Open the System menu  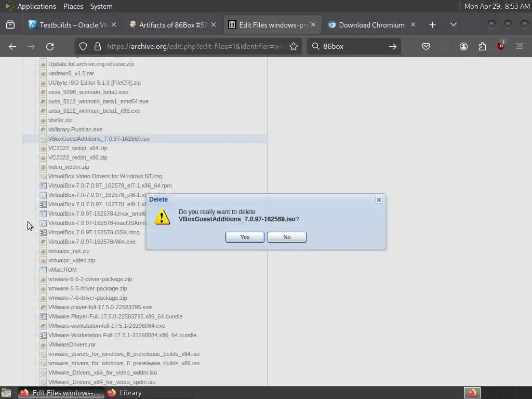pos(101,6)
